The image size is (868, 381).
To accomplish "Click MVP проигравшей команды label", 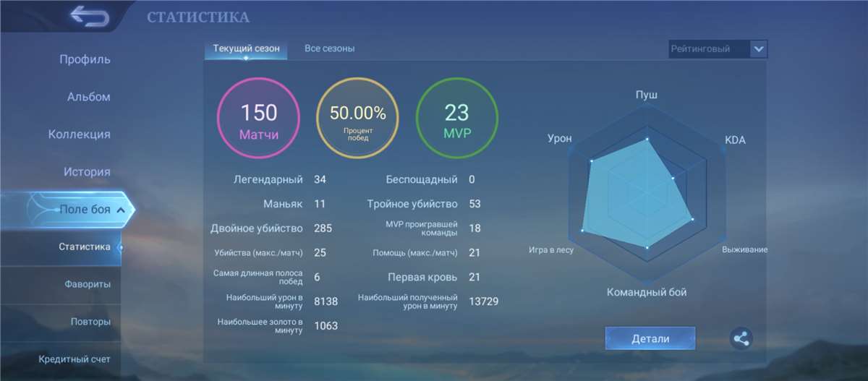I will [422, 228].
